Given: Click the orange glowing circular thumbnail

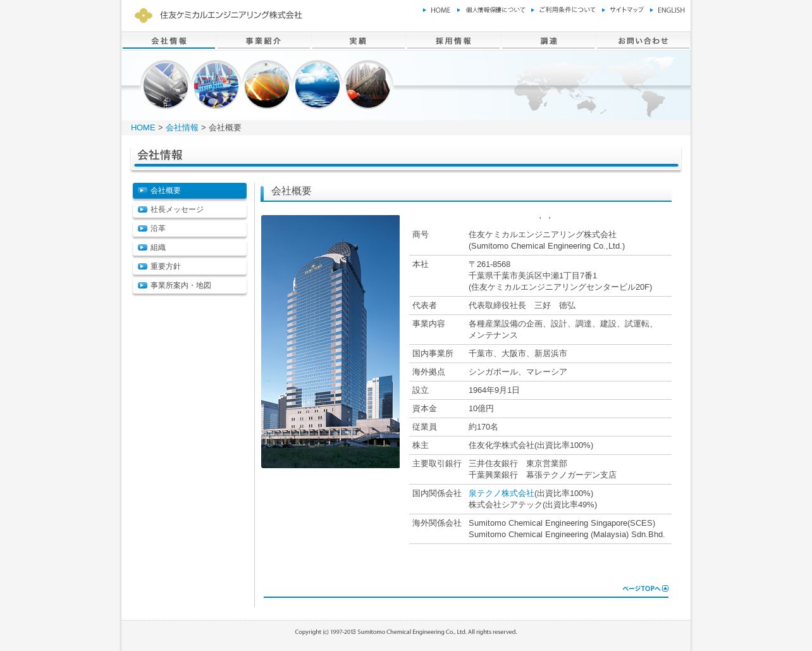Looking at the screenshot, I should [266, 85].
